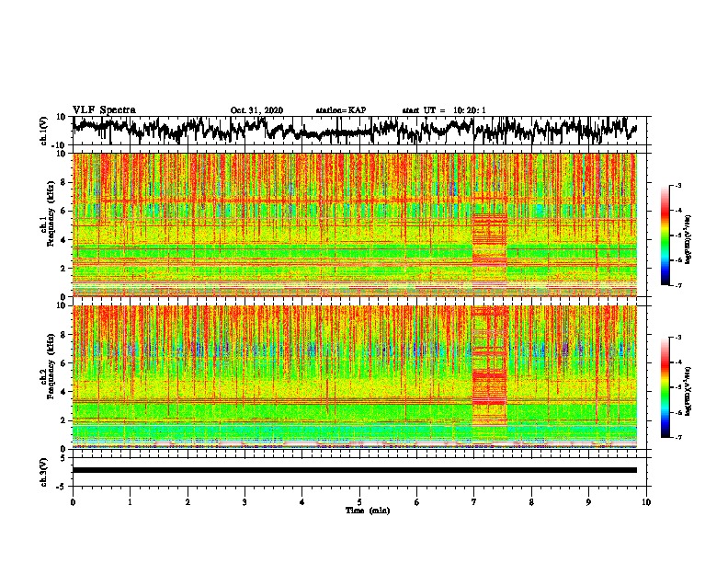Image resolution: width=728 pixels, height=563 pixels.
Task: Click the time axis tick label '5'
Action: 359,502
